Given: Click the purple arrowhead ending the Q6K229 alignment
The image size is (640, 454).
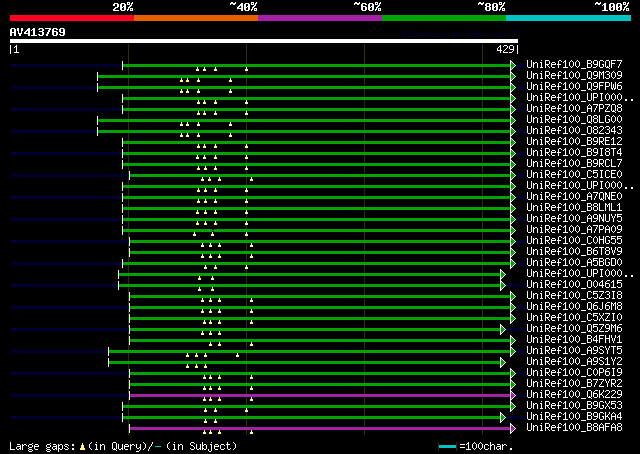Looking at the screenshot, I should point(513,396).
